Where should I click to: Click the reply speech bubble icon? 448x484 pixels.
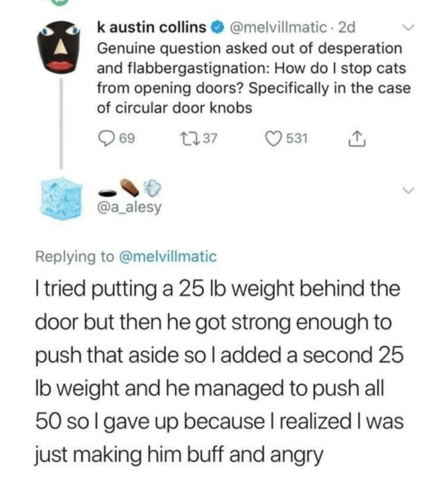(x=106, y=138)
